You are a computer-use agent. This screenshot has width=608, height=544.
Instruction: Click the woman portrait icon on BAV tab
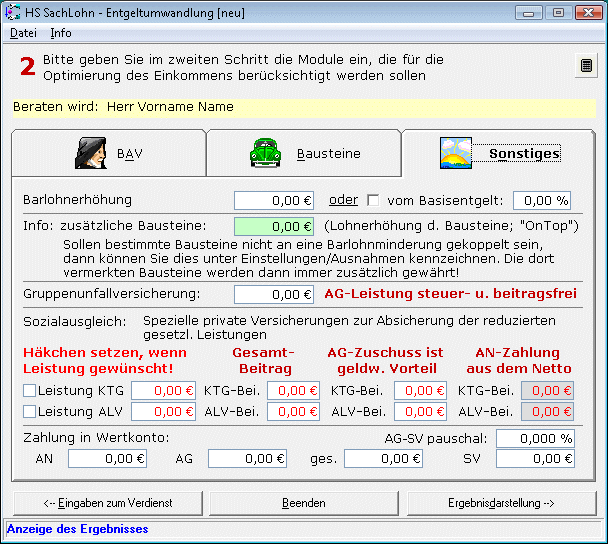pyautogui.click(x=91, y=153)
